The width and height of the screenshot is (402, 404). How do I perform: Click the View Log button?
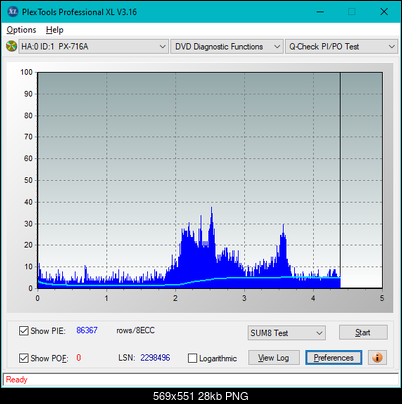pyautogui.click(x=274, y=358)
